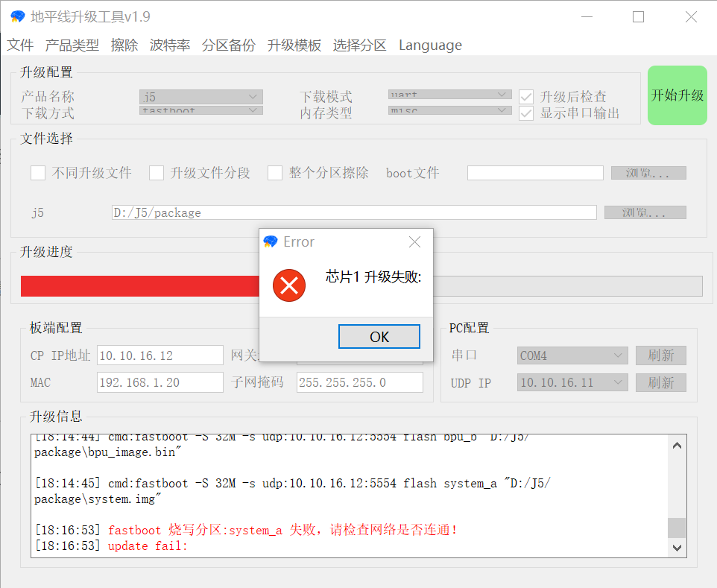Open the 产品名称 j5 dropdown
717x588 pixels.
(x=200, y=97)
